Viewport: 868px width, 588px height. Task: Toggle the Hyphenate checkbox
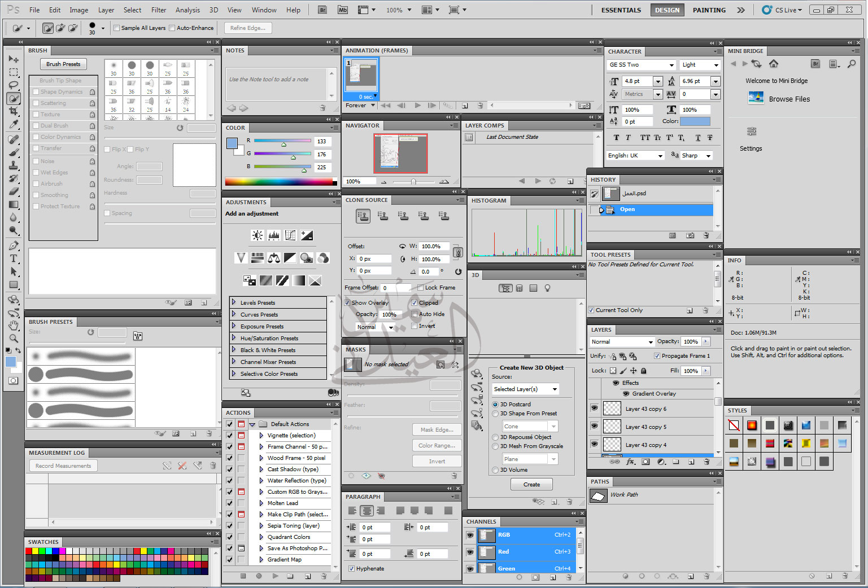point(352,569)
